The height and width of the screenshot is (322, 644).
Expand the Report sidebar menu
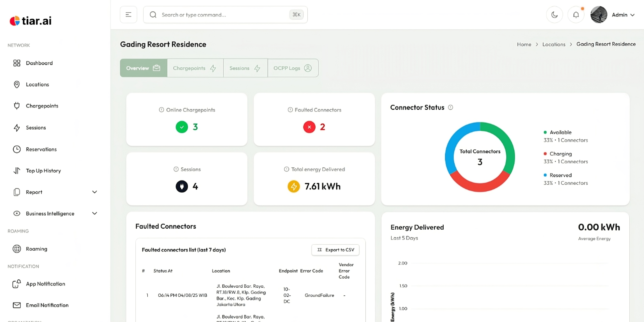(94, 192)
